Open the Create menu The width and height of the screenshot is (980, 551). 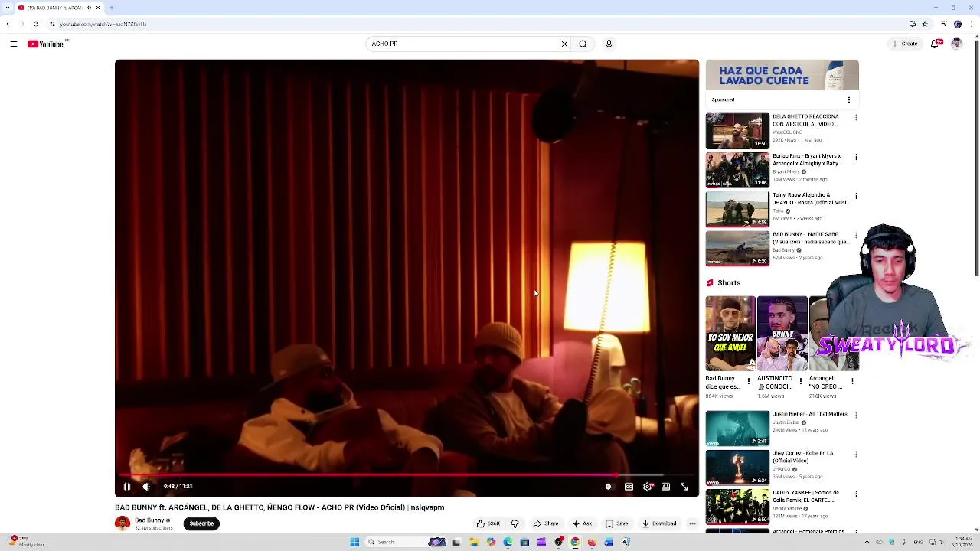click(904, 44)
